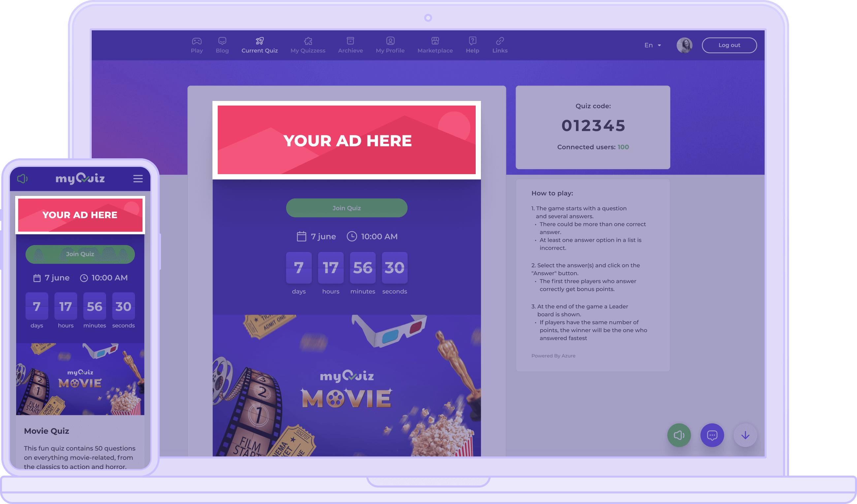Click the user avatar photo
The width and height of the screenshot is (857, 504).
pos(684,45)
